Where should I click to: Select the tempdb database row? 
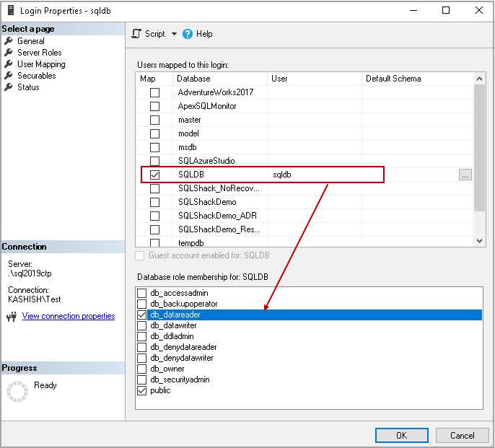(x=305, y=242)
